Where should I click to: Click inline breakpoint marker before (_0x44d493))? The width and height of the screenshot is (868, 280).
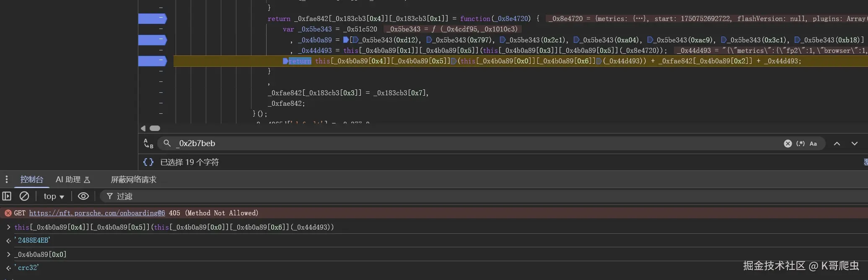pyautogui.click(x=599, y=61)
